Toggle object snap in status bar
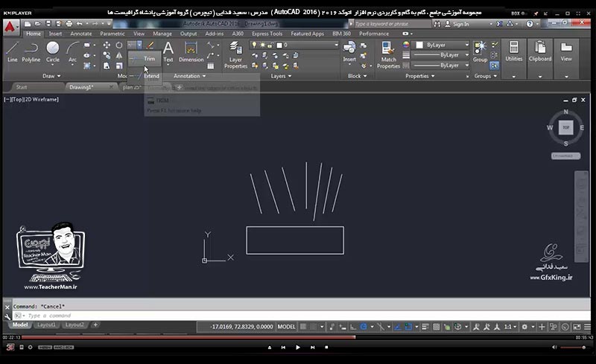The height and width of the screenshot is (364, 596). click(x=408, y=327)
